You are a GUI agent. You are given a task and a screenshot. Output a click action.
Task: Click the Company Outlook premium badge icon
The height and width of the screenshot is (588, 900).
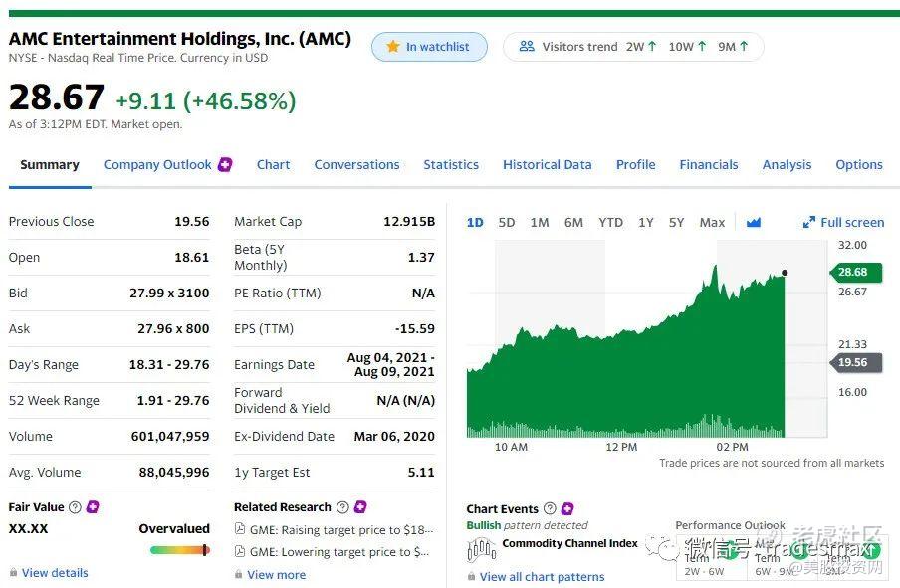pos(225,164)
